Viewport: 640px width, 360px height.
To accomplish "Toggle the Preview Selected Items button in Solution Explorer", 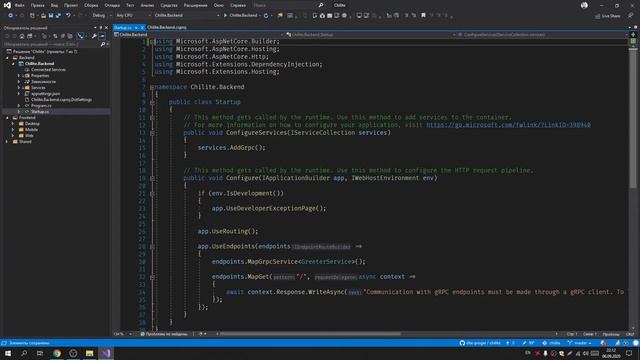I will pos(102,36).
